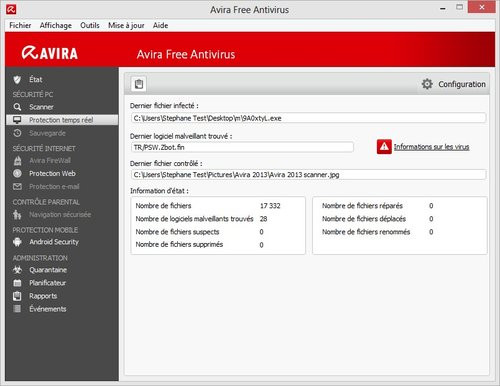This screenshot has height=386, width=500.
Task: Click the magnifier icon beside Scanner
Action: click(17, 107)
